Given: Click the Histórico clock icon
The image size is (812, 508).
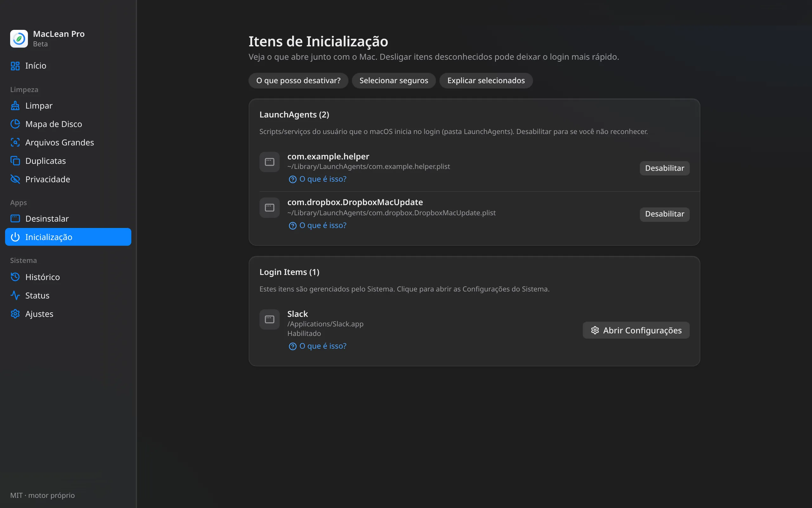Looking at the screenshot, I should [x=15, y=277].
